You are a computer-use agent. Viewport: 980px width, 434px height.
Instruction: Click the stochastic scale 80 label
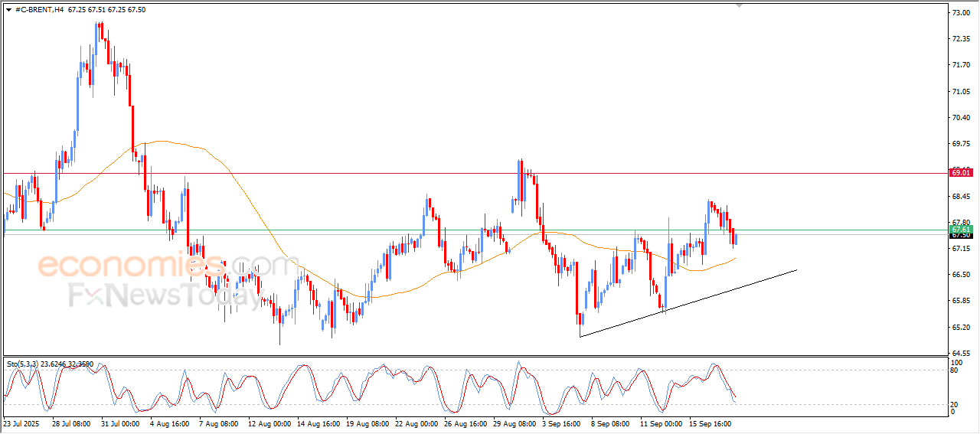tap(955, 370)
